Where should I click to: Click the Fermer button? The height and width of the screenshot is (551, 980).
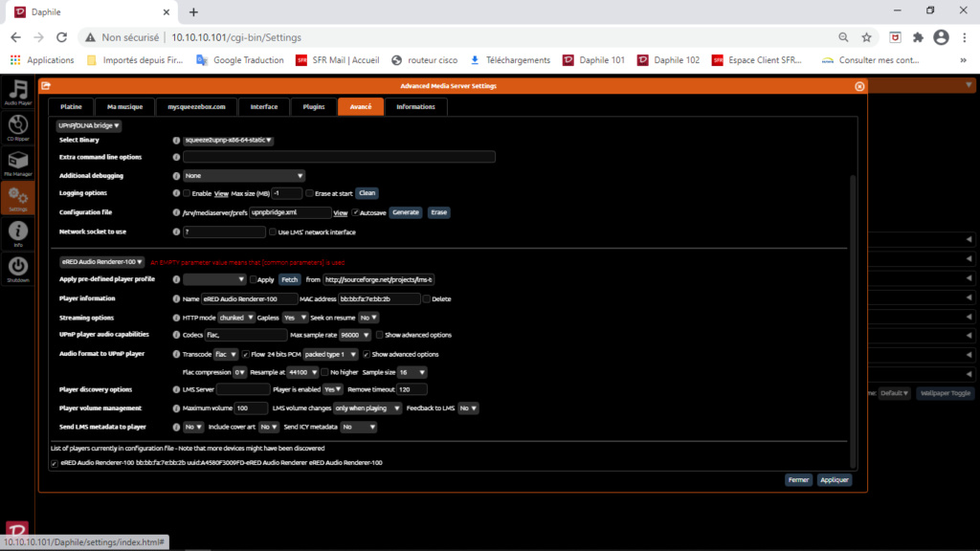tap(799, 480)
